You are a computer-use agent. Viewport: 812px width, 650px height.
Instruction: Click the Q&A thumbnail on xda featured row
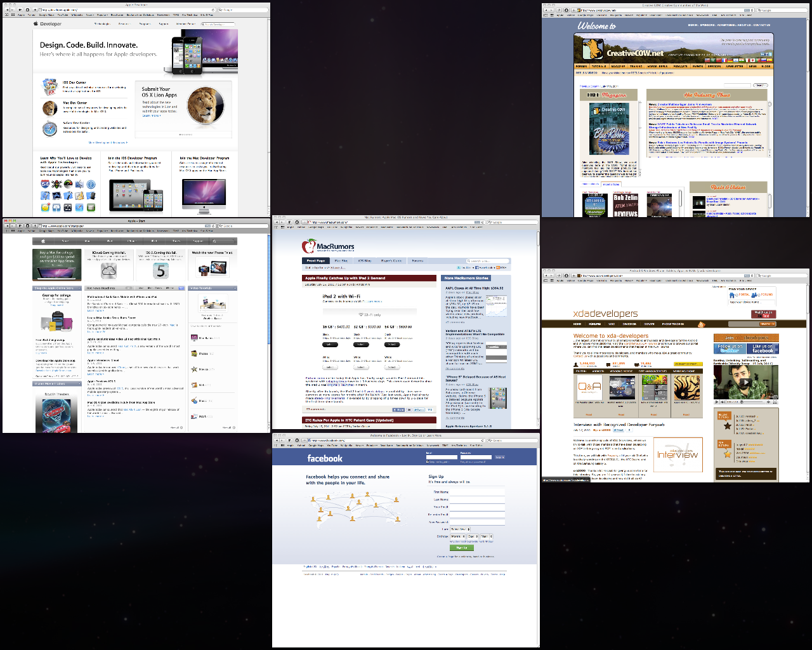tap(589, 387)
